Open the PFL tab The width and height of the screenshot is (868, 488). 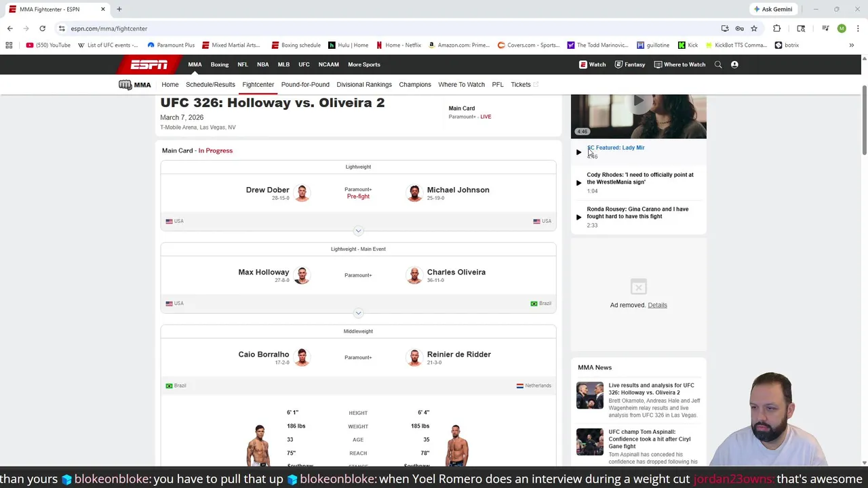pyautogui.click(x=498, y=85)
